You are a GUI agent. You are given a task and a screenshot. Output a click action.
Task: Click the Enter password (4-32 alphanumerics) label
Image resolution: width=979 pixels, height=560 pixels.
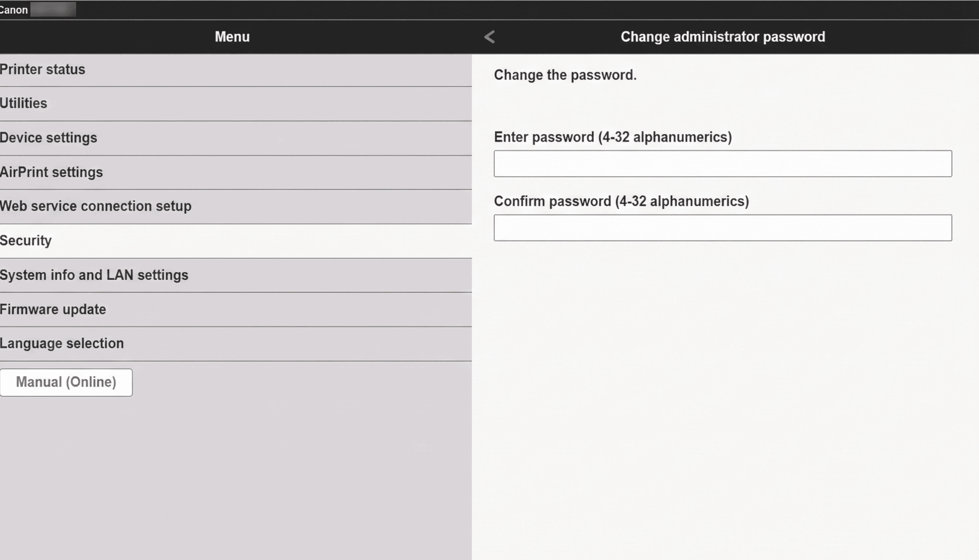tap(613, 137)
